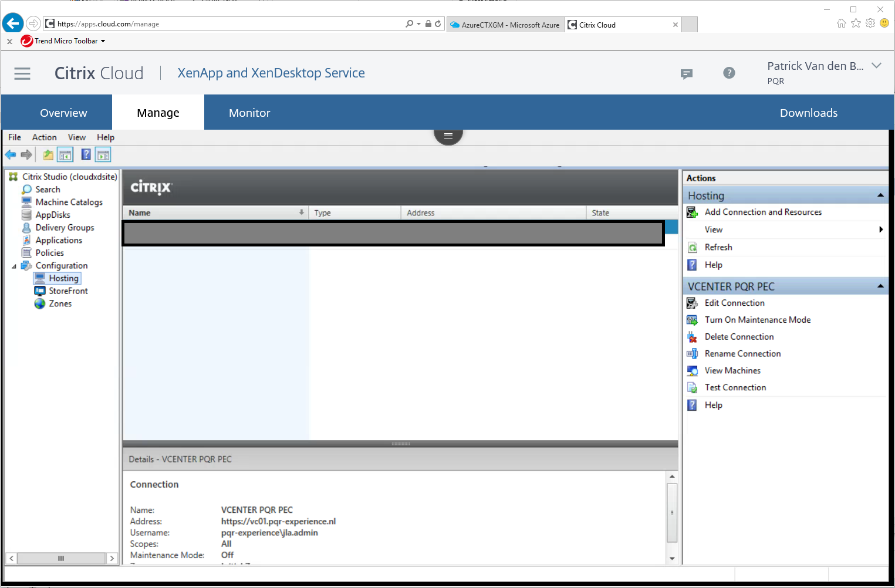
Task: Open the Patrick Van den B... account dropdown
Action: click(x=876, y=66)
